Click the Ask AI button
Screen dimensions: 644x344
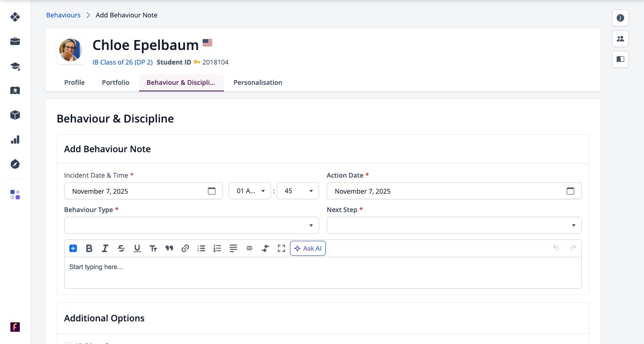[308, 248]
